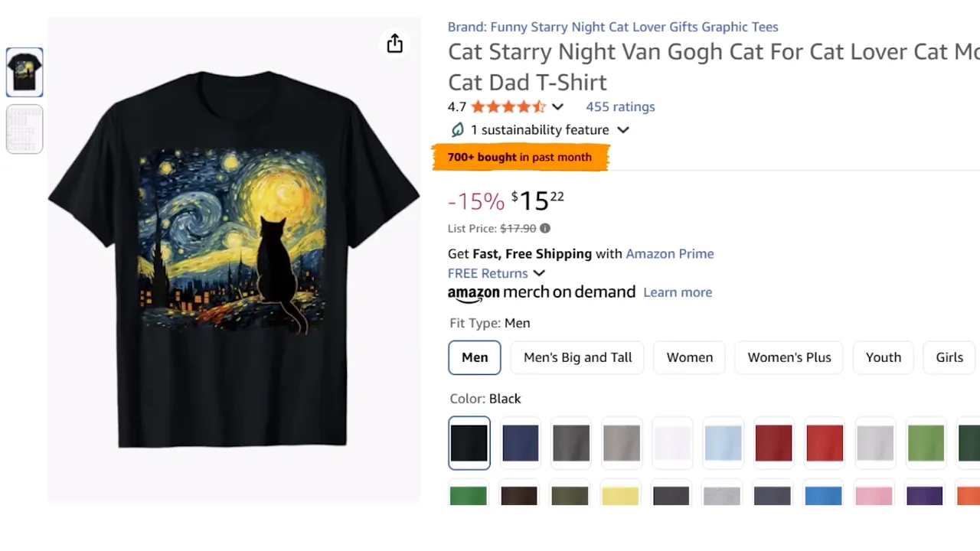Screen dimensions: 980x551
Task: Expand the sustainability feature chevron
Action: pos(623,130)
